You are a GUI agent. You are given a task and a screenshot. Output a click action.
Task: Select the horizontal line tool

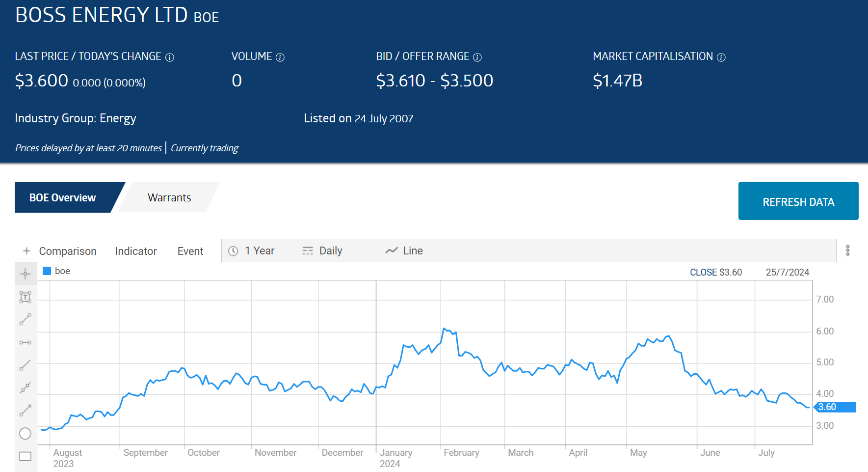(26, 342)
